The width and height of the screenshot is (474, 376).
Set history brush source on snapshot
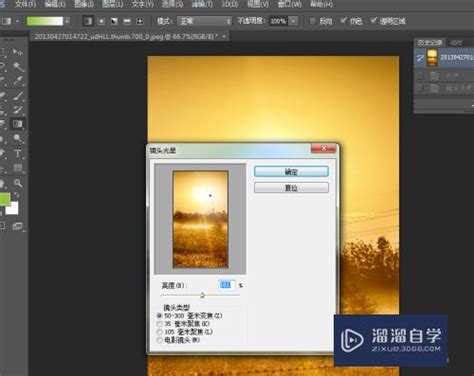click(420, 58)
